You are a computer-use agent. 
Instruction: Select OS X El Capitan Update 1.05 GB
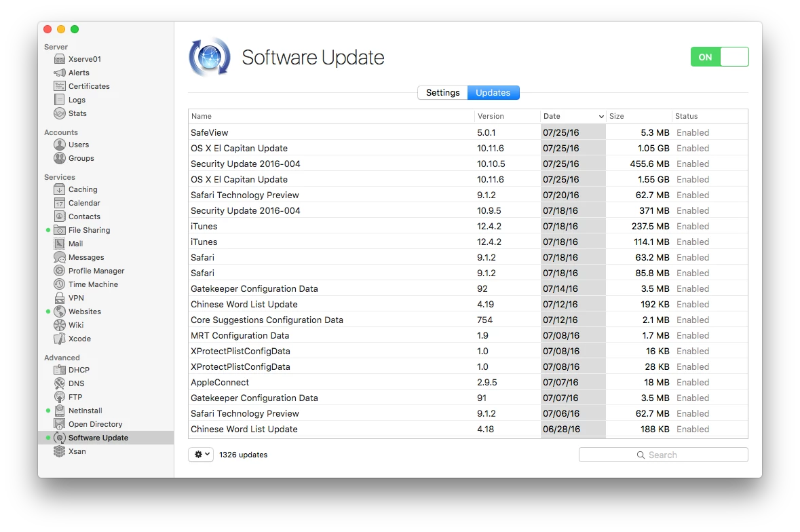pos(468,149)
